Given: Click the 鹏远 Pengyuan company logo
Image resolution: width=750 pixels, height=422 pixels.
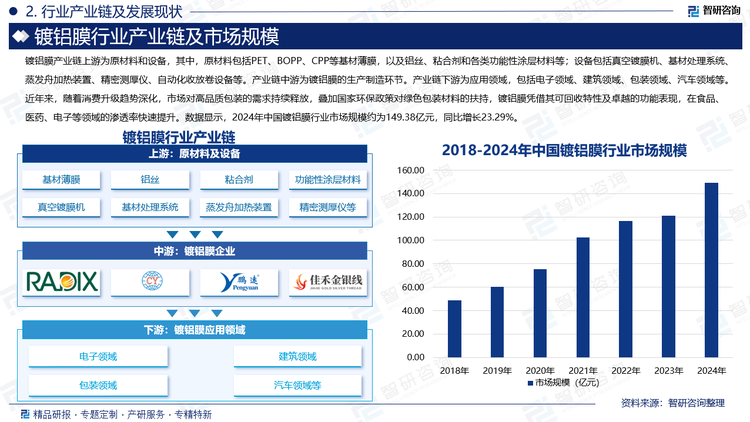Looking at the screenshot, I should point(239,282).
